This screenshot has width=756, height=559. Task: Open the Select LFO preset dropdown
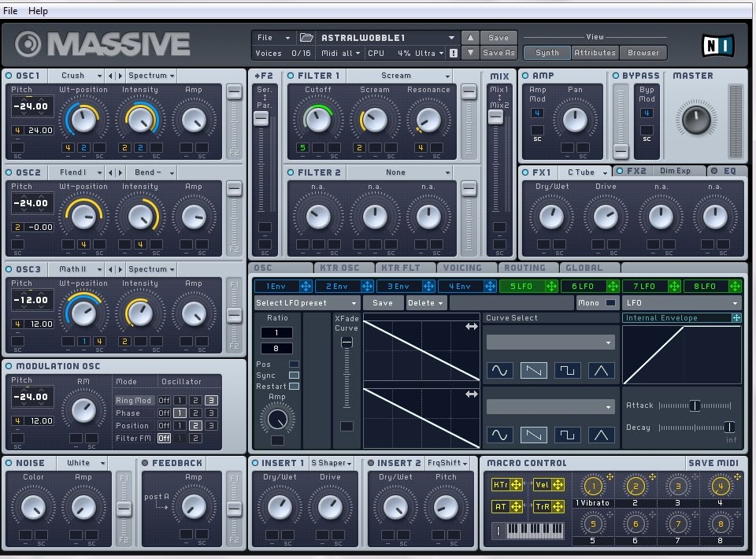click(x=306, y=302)
